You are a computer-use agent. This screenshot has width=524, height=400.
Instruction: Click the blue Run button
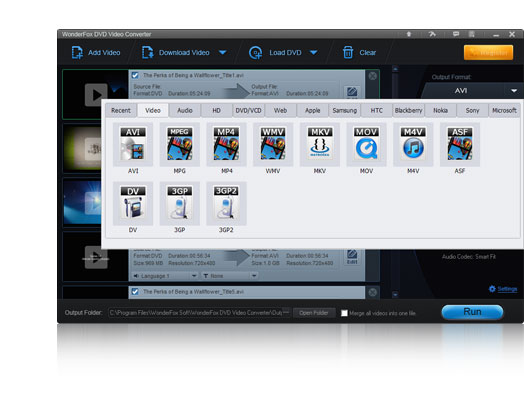coord(472,312)
